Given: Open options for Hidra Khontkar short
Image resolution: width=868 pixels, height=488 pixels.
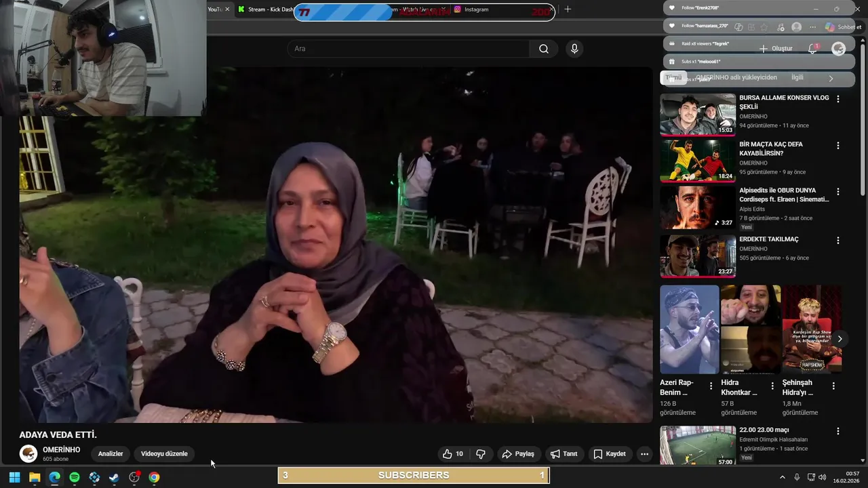Looking at the screenshot, I should point(772,386).
